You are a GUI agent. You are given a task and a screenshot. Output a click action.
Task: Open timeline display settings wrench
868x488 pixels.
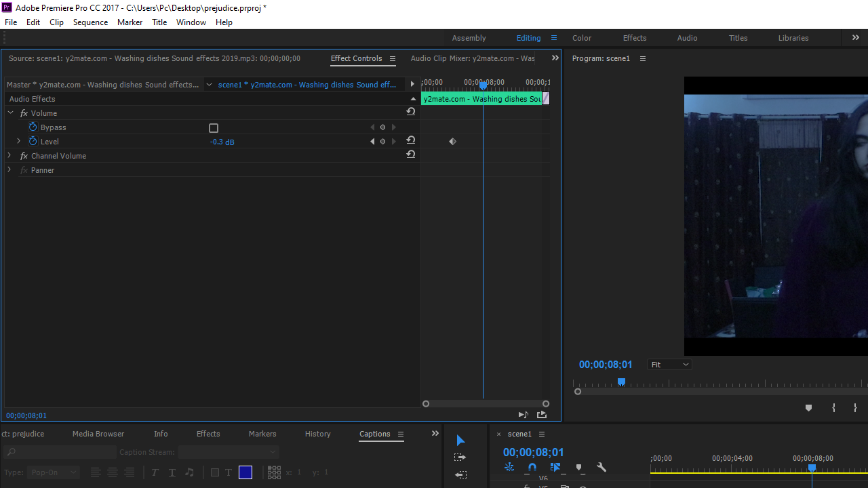pyautogui.click(x=601, y=468)
